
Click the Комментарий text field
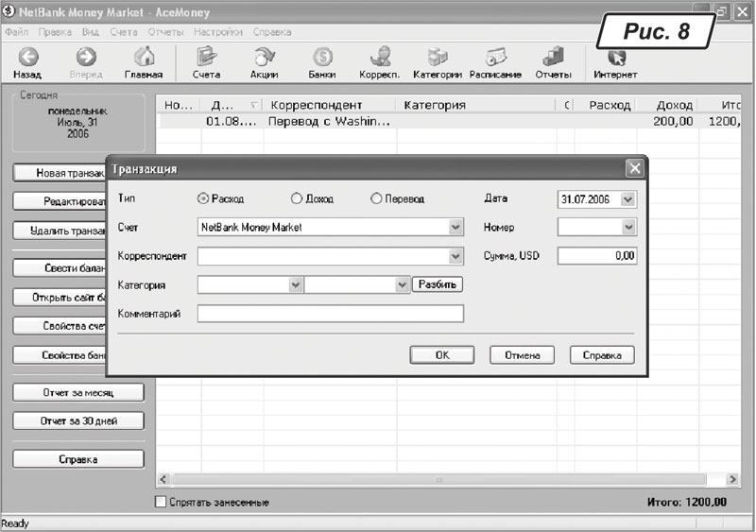click(x=331, y=314)
